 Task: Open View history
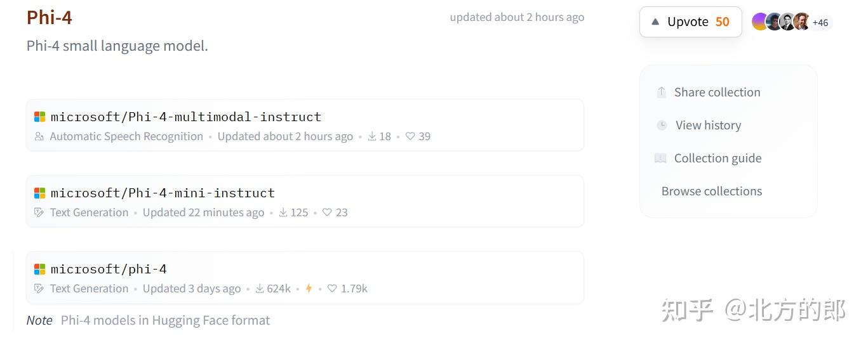[x=708, y=126]
